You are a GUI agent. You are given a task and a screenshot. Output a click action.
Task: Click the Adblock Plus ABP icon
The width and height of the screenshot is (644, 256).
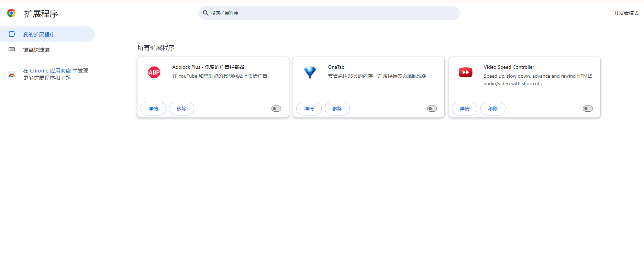click(x=154, y=72)
